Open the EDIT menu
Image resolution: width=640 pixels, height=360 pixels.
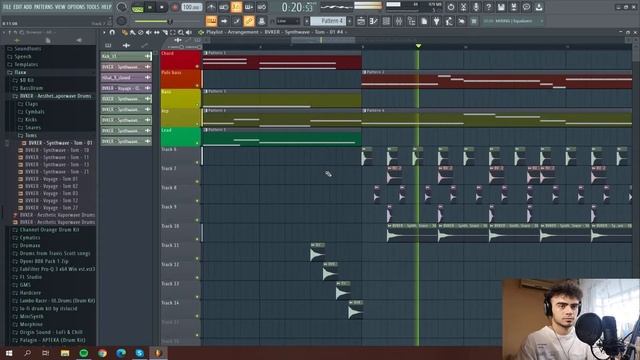(x=18, y=7)
